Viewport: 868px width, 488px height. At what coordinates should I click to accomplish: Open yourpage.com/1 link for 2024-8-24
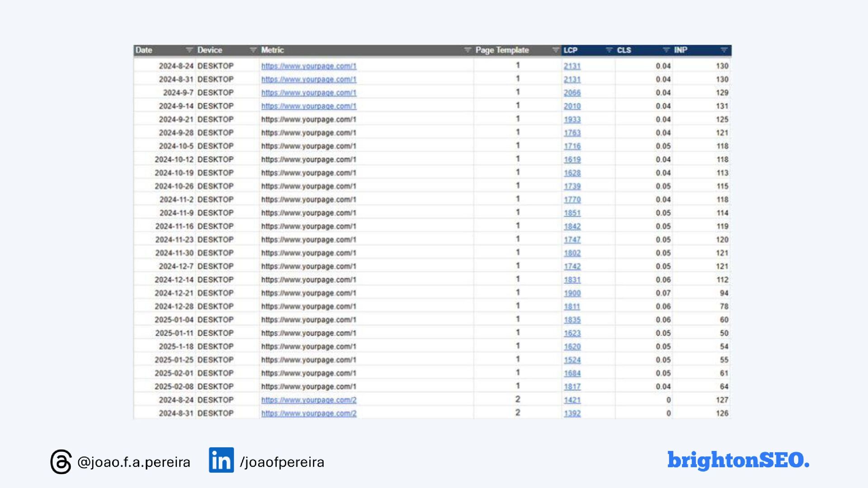pyautogui.click(x=309, y=66)
